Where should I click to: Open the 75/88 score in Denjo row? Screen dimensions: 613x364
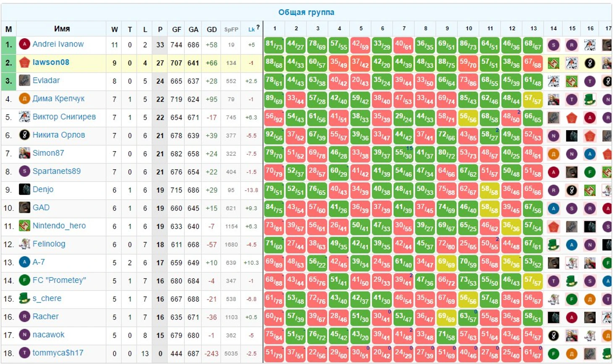click(x=447, y=190)
